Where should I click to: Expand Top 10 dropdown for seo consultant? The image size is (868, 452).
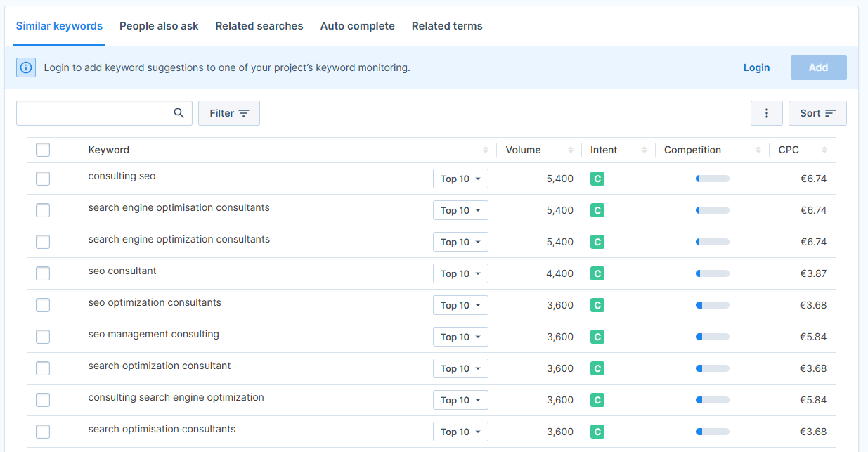pyautogui.click(x=460, y=273)
